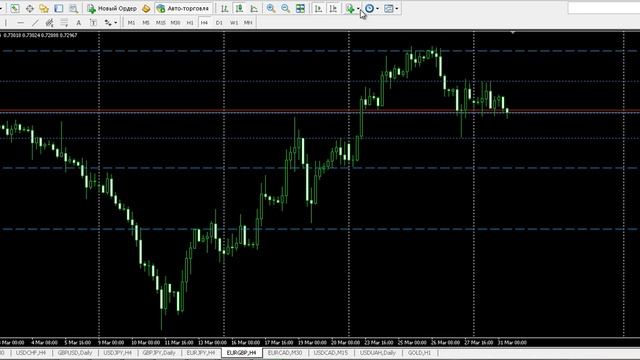Select the text tool labeled A
640x360 pixels.
coord(79,23)
